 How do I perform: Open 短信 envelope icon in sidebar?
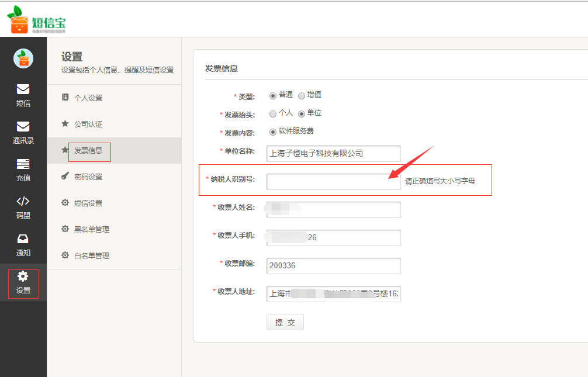pos(23,89)
